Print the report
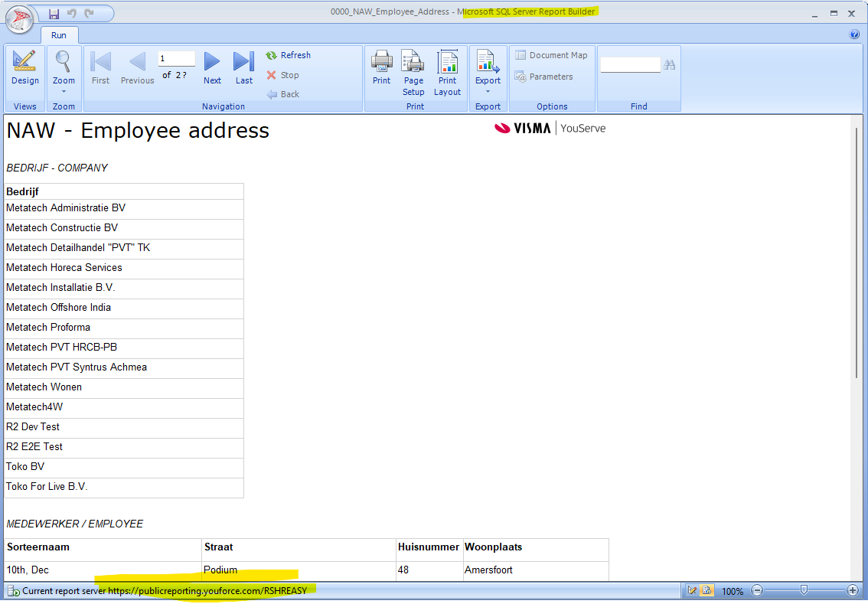868x604 pixels. pyautogui.click(x=381, y=67)
